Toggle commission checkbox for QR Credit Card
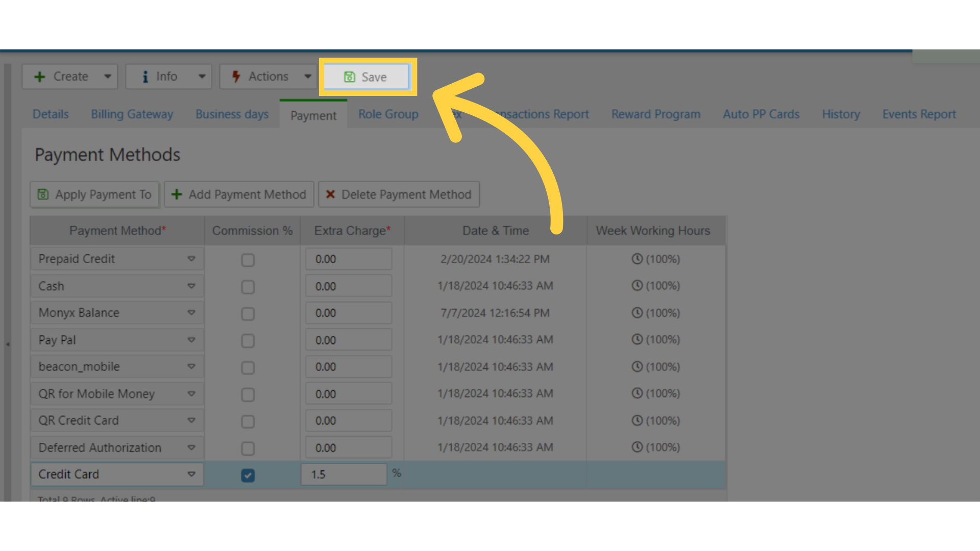The image size is (980, 551). tap(248, 421)
